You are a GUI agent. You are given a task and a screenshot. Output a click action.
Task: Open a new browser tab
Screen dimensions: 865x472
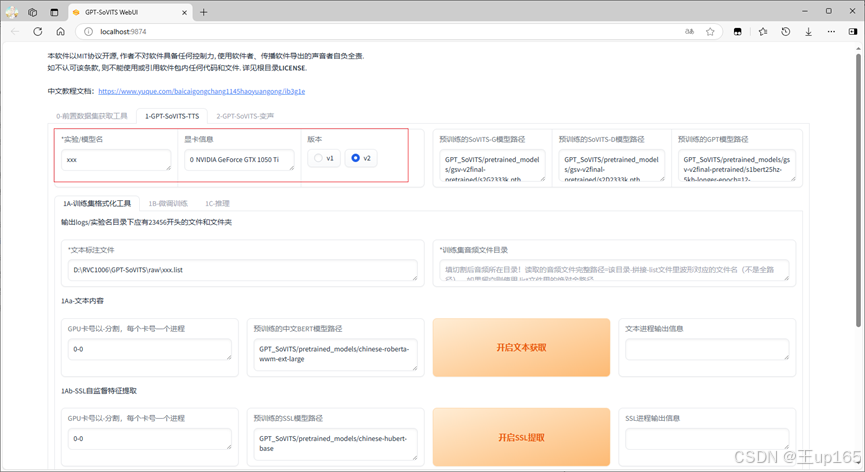(204, 12)
